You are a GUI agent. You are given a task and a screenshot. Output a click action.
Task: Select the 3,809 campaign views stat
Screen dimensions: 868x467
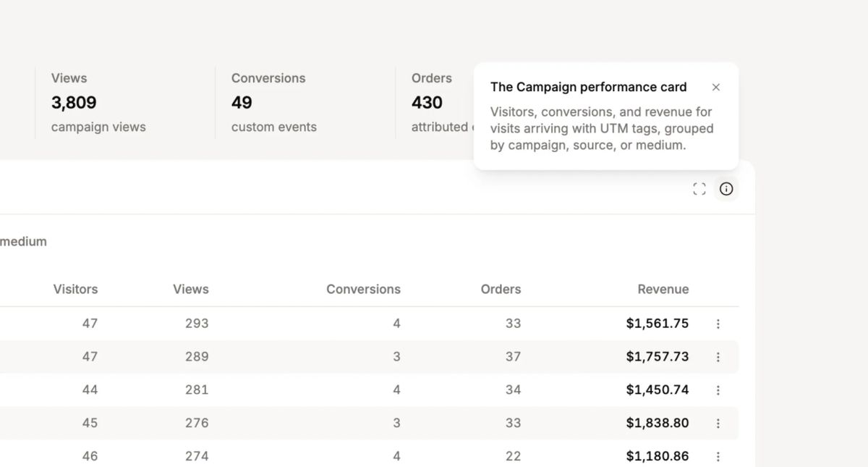tap(74, 103)
